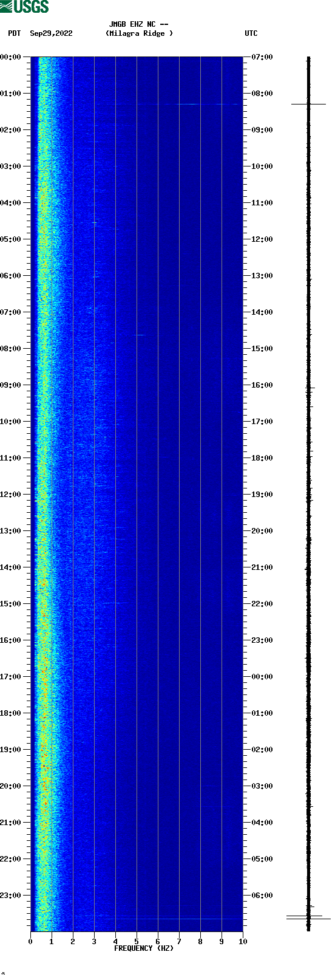
Task: Click the 19:00 UTC time label on right
Action: (262, 495)
